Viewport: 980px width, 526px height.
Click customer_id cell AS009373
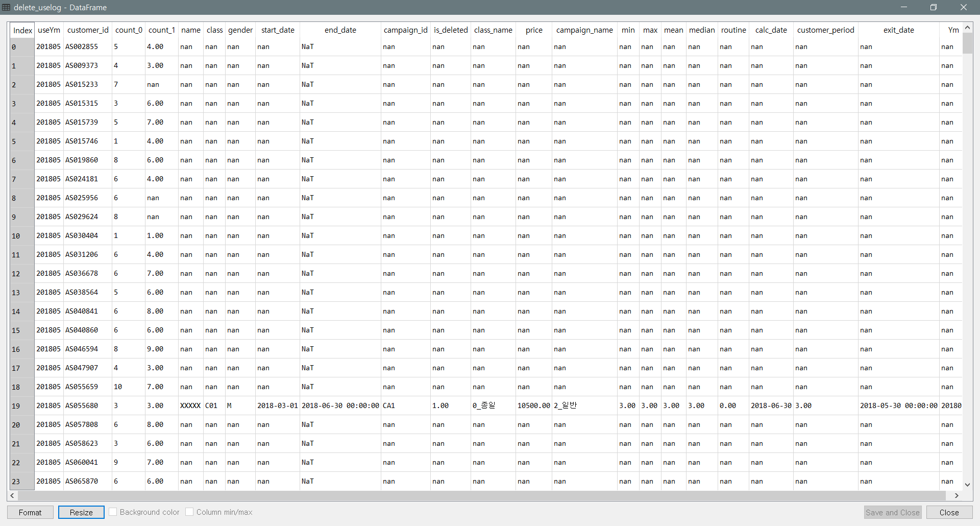coord(87,66)
